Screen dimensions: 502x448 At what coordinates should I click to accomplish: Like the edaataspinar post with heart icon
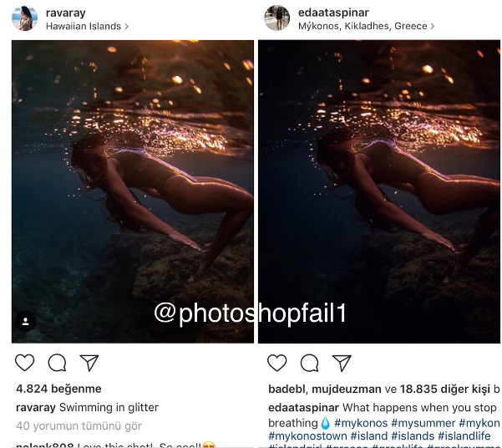pos(276,363)
